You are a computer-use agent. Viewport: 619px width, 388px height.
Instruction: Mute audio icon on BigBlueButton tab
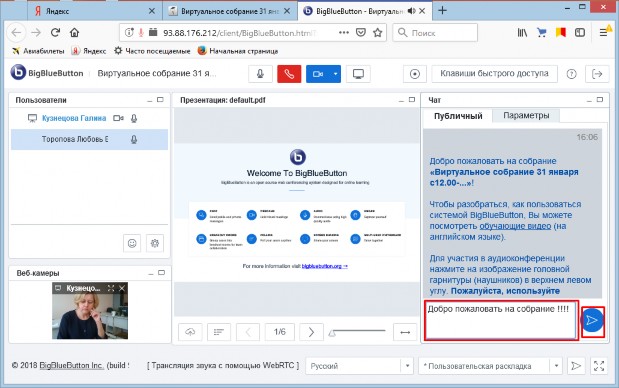point(411,11)
